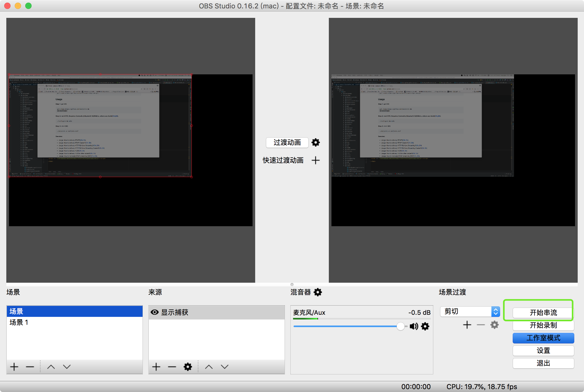
Task: Open source properties gear in 来源 panel
Action: coord(188,367)
